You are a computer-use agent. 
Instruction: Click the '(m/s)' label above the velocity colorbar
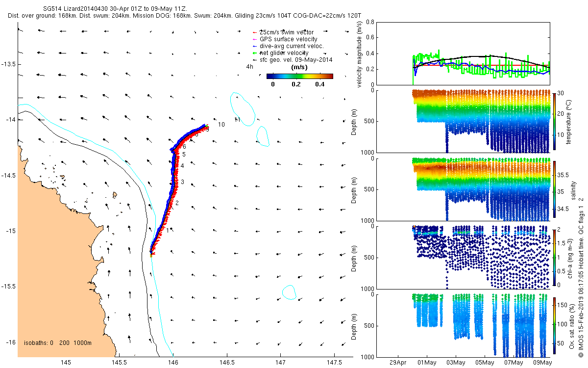(x=299, y=67)
